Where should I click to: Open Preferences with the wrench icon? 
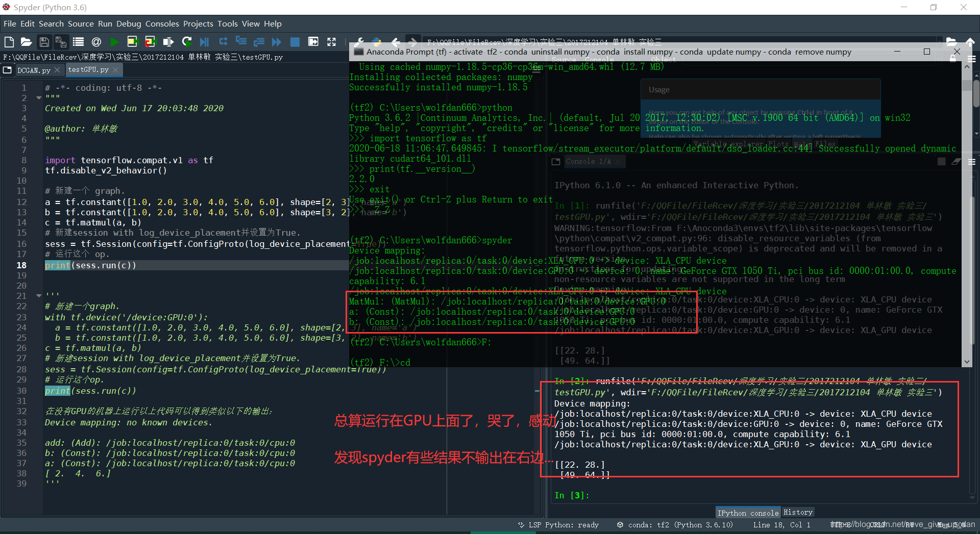coord(359,42)
